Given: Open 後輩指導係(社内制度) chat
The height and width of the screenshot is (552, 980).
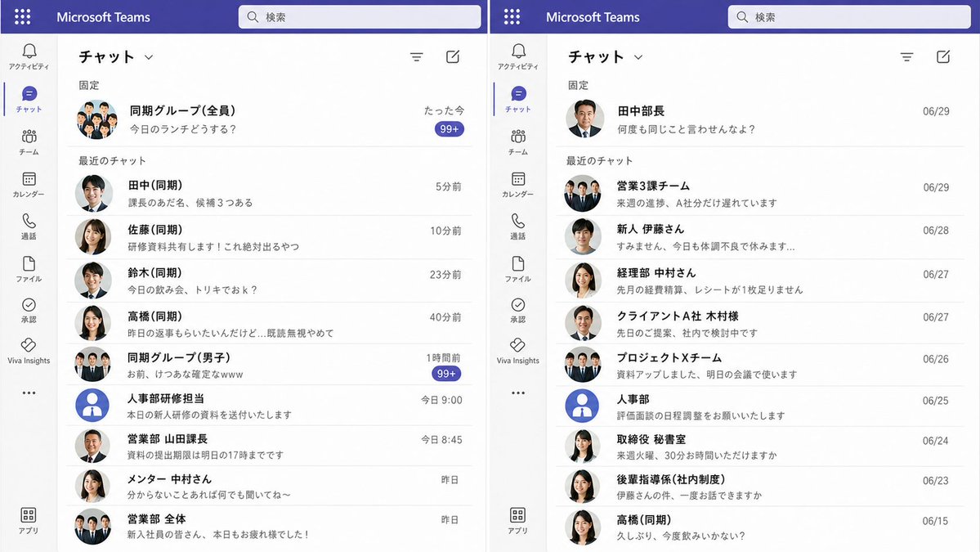Looking at the screenshot, I should 759,487.
